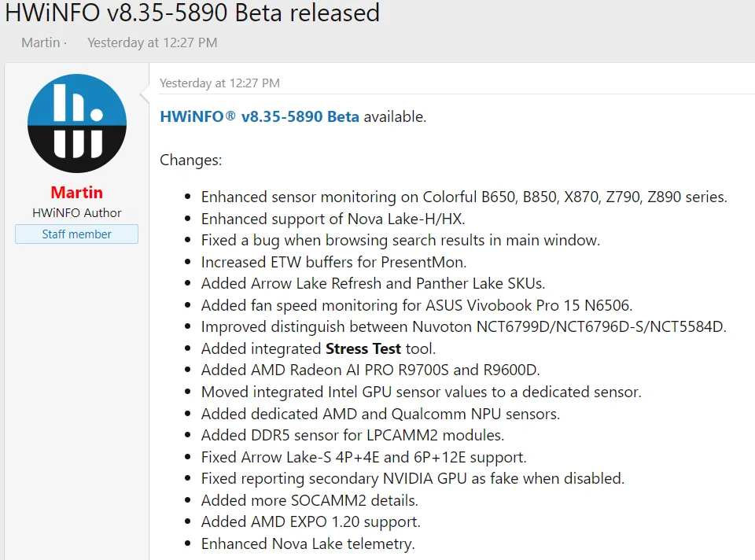Click Martin's circular HWiNFO avatar icon
Viewport: 755px width, 560px height.
76,123
